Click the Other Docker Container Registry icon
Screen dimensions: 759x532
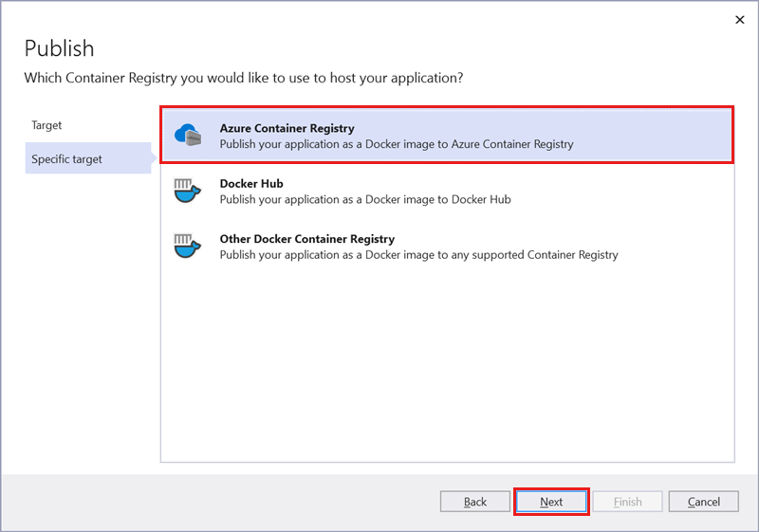tap(188, 247)
